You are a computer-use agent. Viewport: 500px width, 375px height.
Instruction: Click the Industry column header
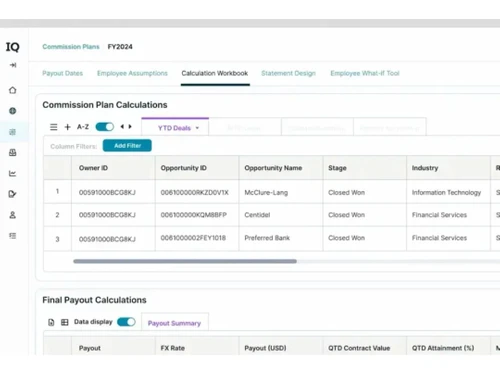pyautogui.click(x=448, y=168)
